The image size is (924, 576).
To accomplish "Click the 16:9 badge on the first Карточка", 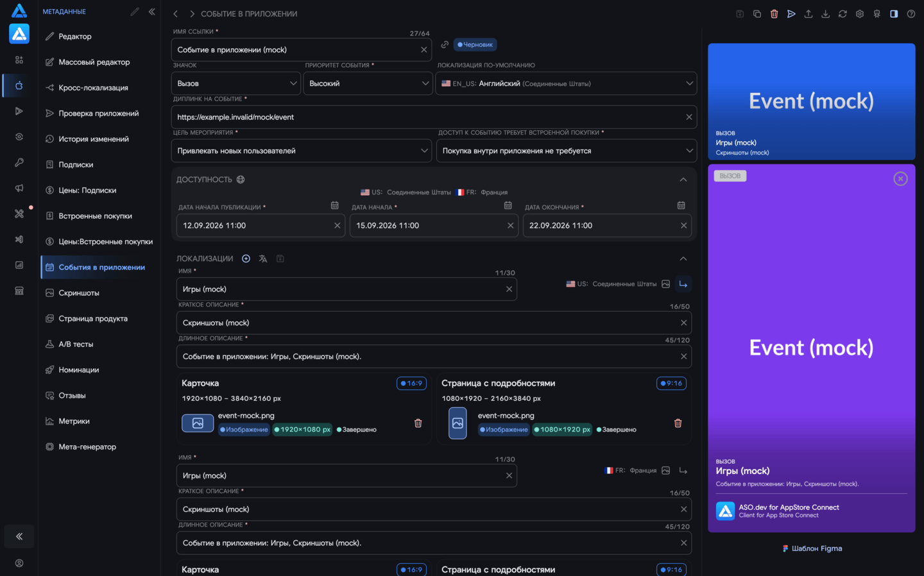I will pos(412,384).
